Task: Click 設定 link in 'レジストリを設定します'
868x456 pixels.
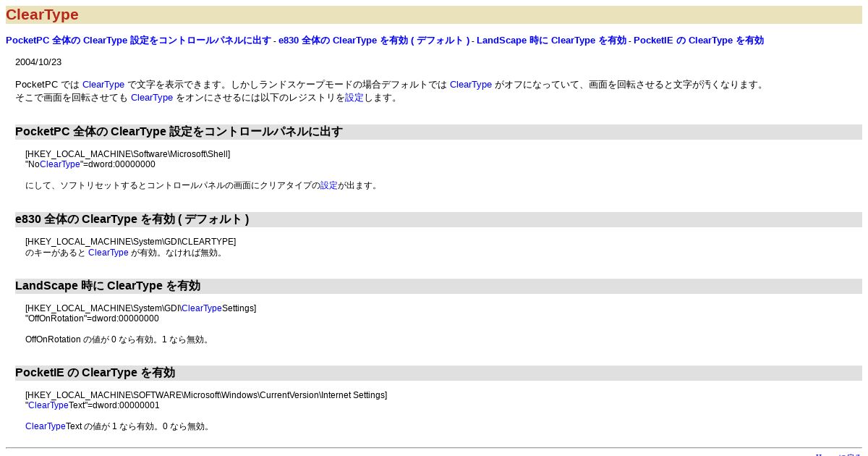Action: click(x=354, y=98)
